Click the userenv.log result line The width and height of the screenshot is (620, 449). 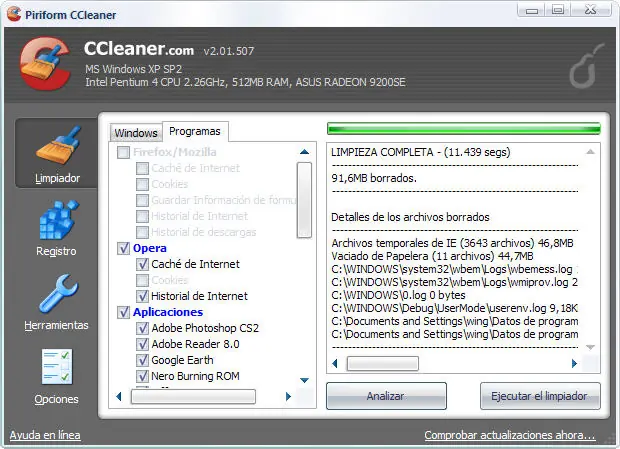click(x=454, y=308)
